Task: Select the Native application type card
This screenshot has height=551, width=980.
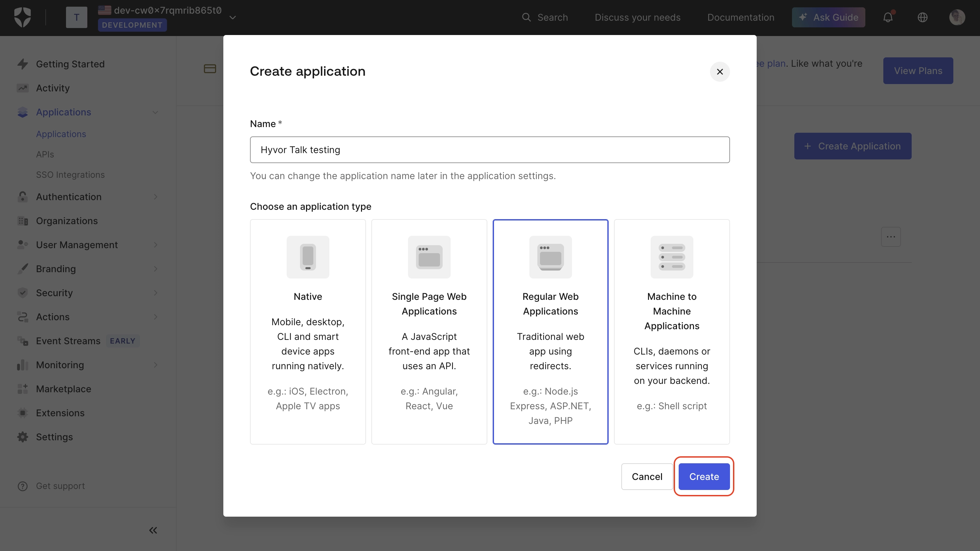Action: (x=308, y=332)
